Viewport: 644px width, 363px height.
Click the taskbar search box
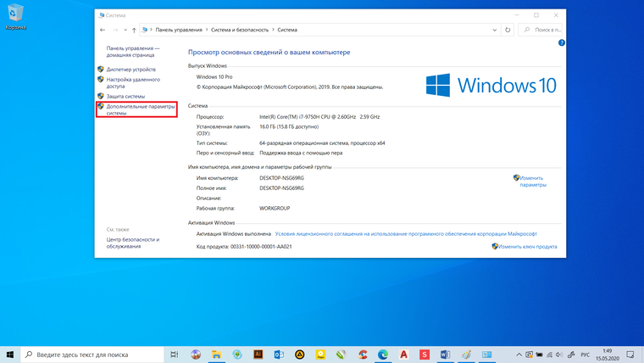92,355
